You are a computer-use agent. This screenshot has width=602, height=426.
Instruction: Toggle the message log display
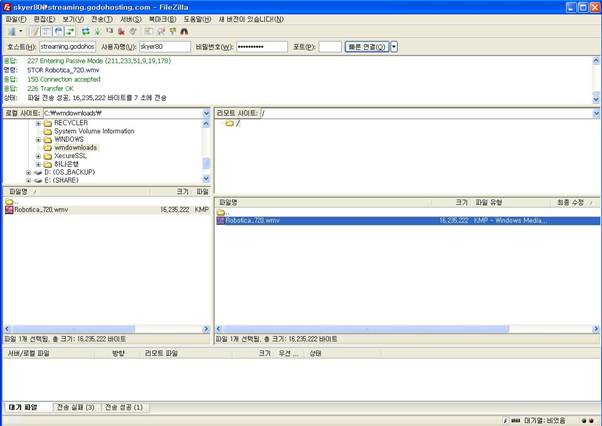tap(35, 31)
